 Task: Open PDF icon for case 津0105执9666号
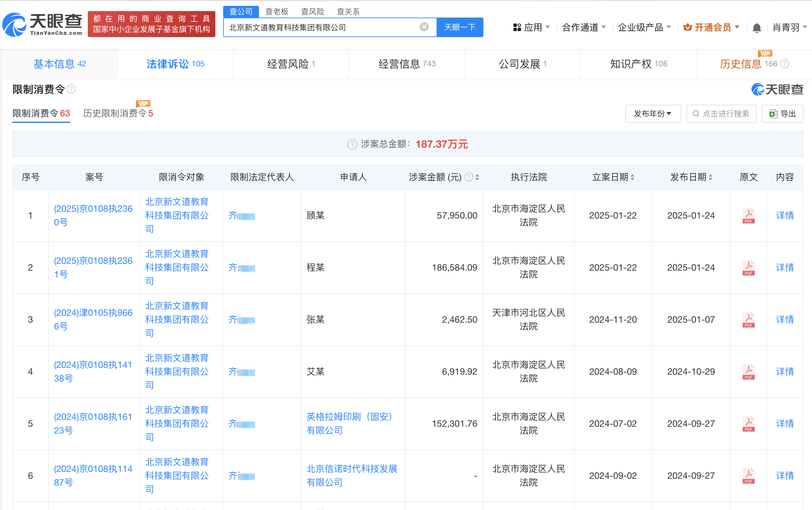tap(748, 320)
